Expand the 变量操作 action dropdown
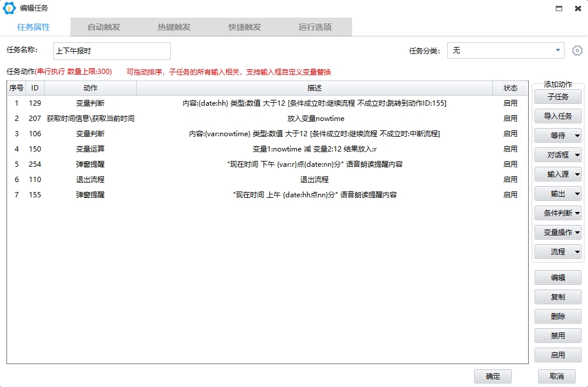 coord(557,232)
